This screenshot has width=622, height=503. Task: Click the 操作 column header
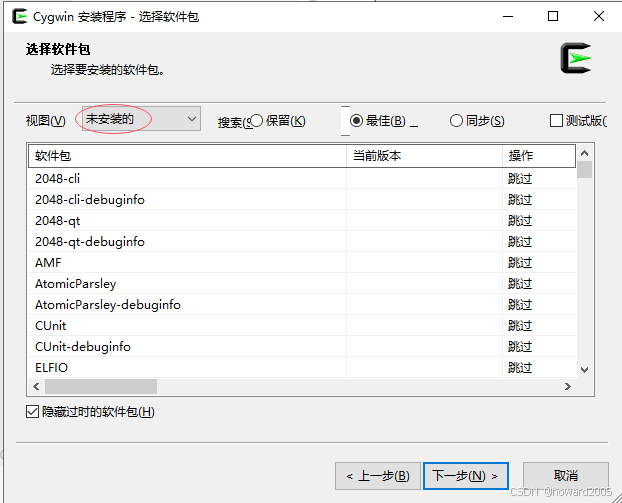tap(539, 156)
